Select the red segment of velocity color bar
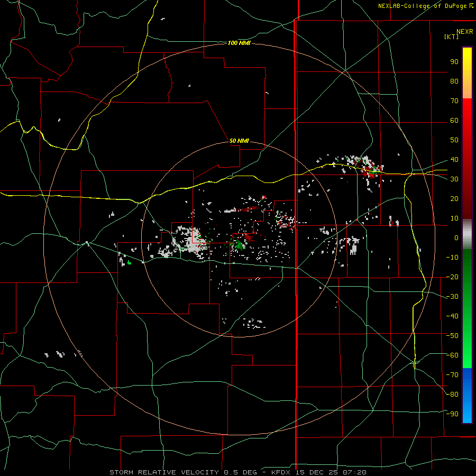 click(x=467, y=159)
